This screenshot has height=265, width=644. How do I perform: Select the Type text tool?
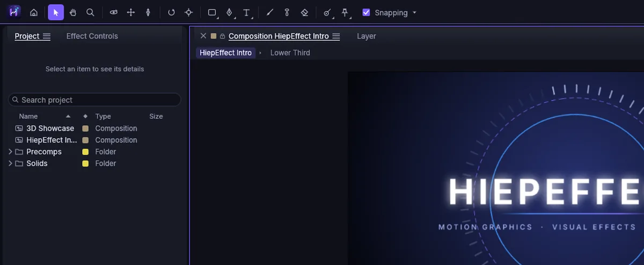[246, 12]
